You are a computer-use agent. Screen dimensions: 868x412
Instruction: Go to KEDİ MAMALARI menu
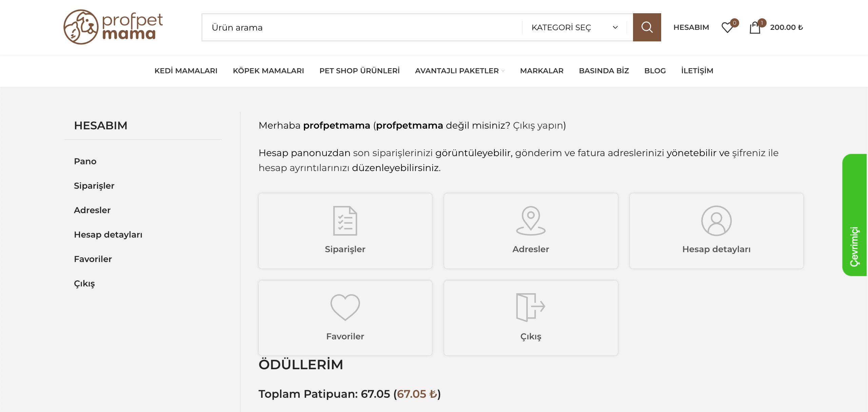[186, 71]
